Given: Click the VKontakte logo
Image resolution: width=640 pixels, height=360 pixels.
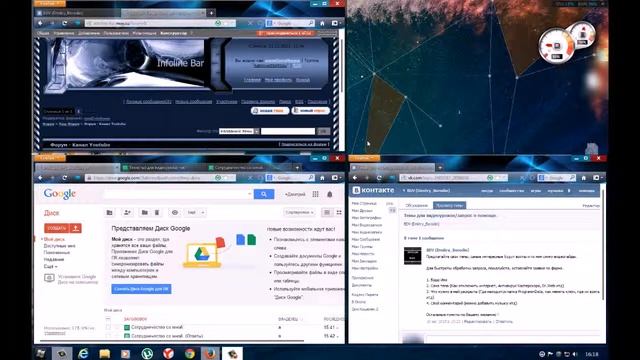Looking at the screenshot, I should [x=373, y=190].
